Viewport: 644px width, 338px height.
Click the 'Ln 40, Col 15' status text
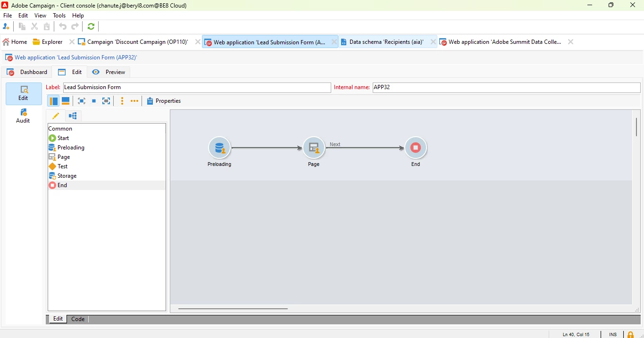point(576,335)
